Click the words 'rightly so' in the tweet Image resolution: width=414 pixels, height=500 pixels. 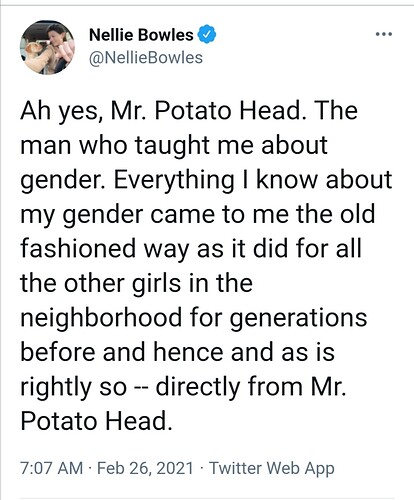pyautogui.click(x=74, y=387)
